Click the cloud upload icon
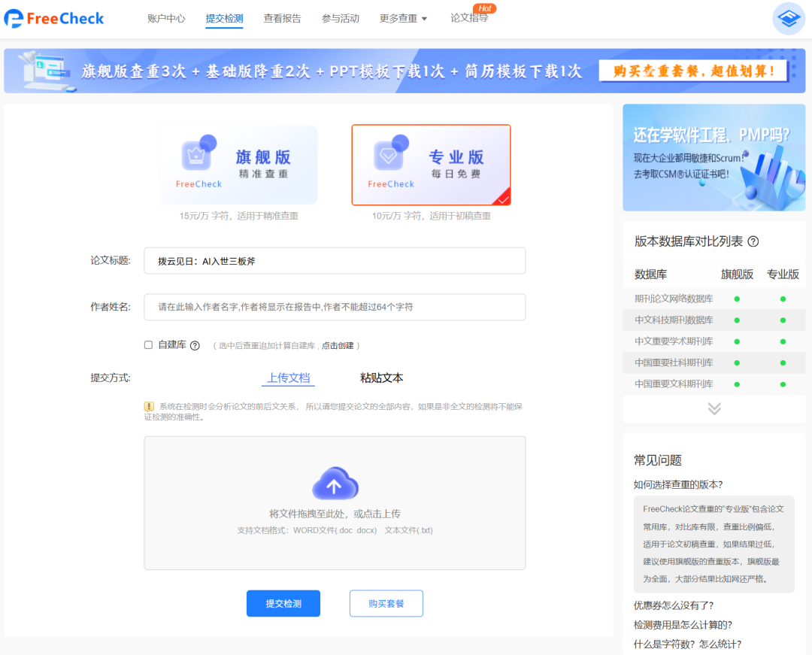This screenshot has width=812, height=655. pyautogui.click(x=335, y=484)
